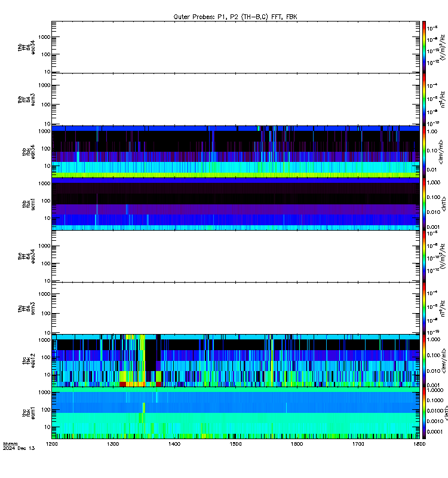Click the 1700 time axis label
Image resolution: width=448 pixels, height=478 pixels.
(358, 444)
